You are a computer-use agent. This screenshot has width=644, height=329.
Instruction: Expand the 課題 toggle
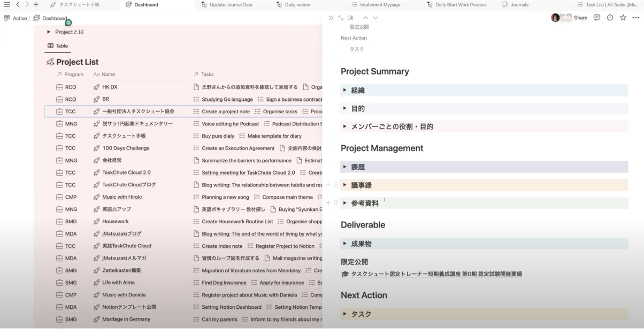[x=345, y=167]
